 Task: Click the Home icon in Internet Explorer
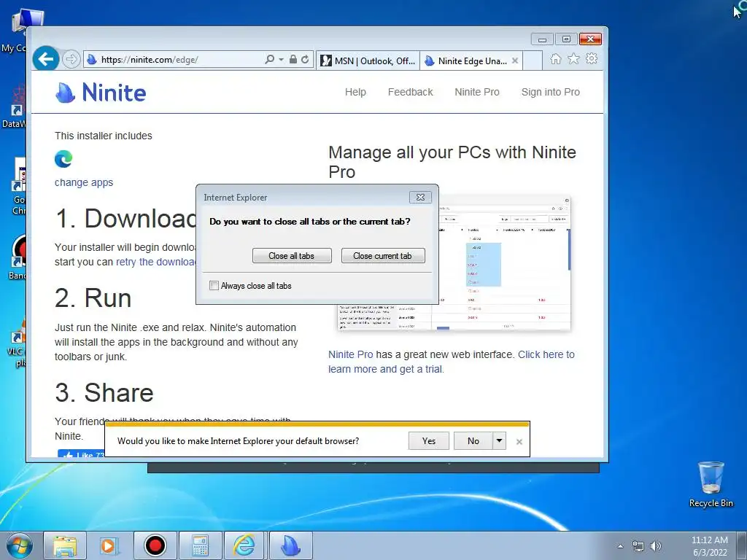[555, 59]
